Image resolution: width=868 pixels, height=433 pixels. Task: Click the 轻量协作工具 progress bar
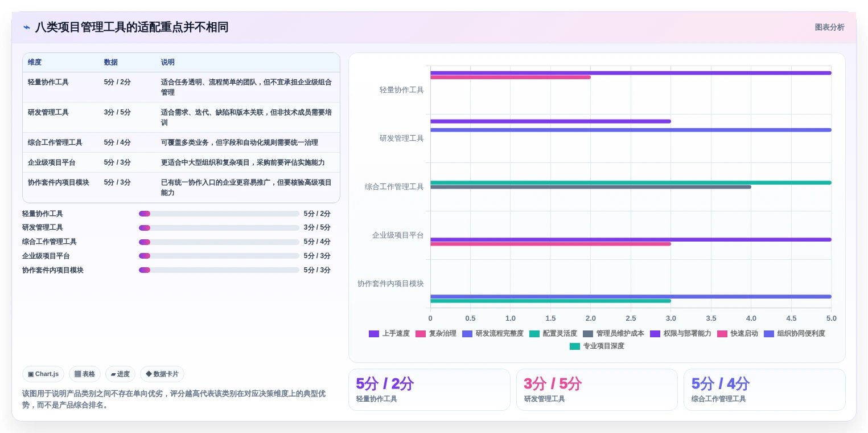click(219, 214)
